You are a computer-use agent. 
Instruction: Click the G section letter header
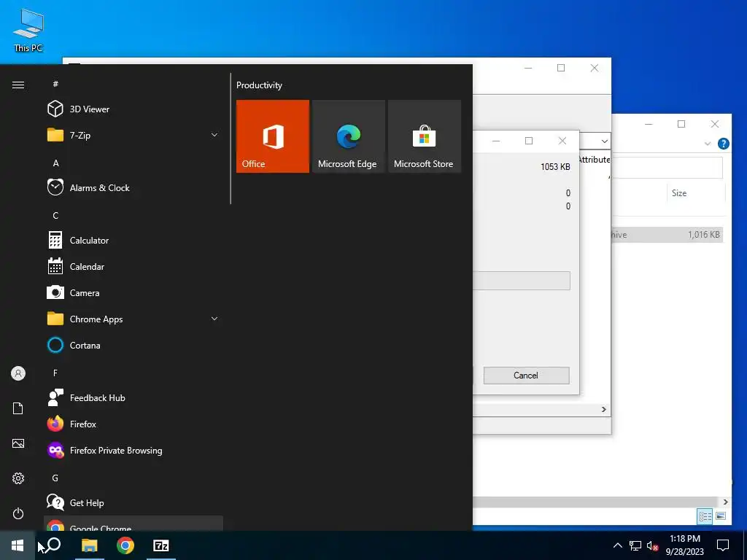coord(55,478)
